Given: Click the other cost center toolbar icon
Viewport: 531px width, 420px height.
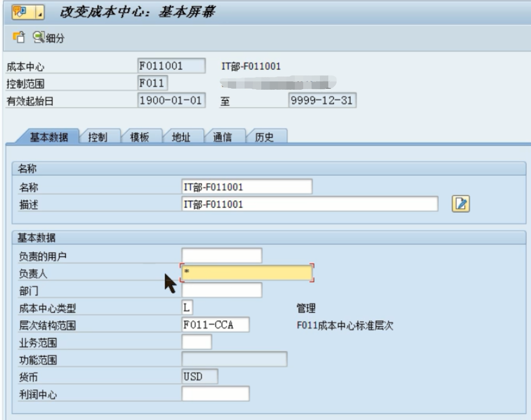Looking at the screenshot, I should click(x=19, y=37).
